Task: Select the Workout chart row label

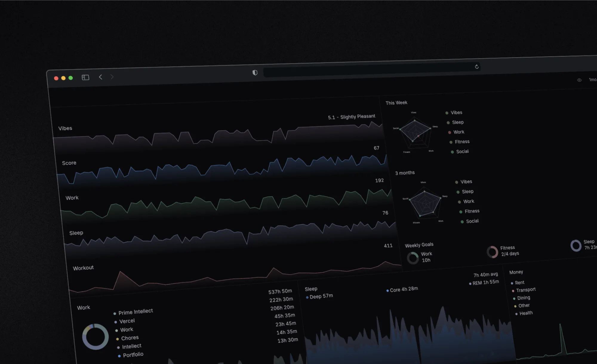Action: coord(83,268)
